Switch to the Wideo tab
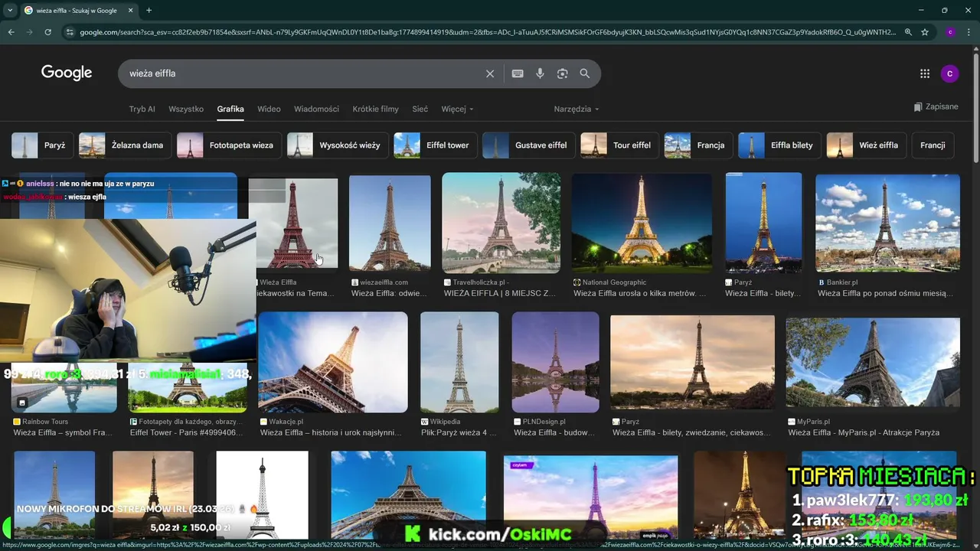 pyautogui.click(x=269, y=109)
